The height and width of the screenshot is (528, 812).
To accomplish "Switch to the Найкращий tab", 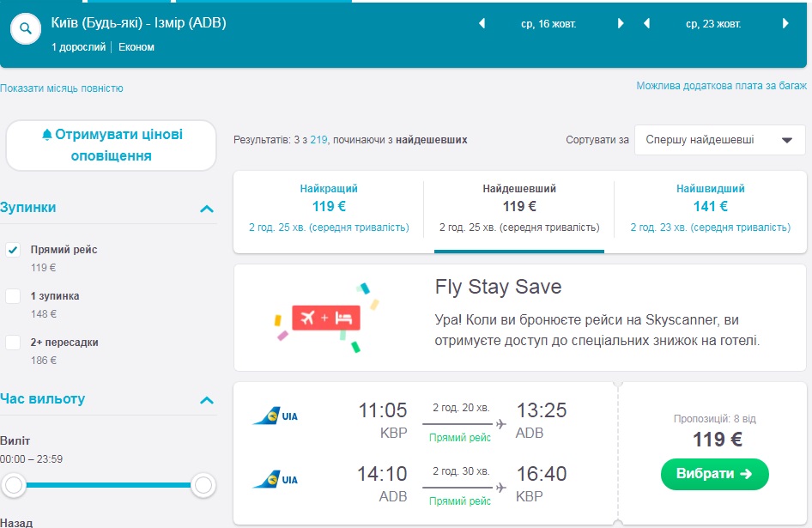I will click(x=329, y=207).
